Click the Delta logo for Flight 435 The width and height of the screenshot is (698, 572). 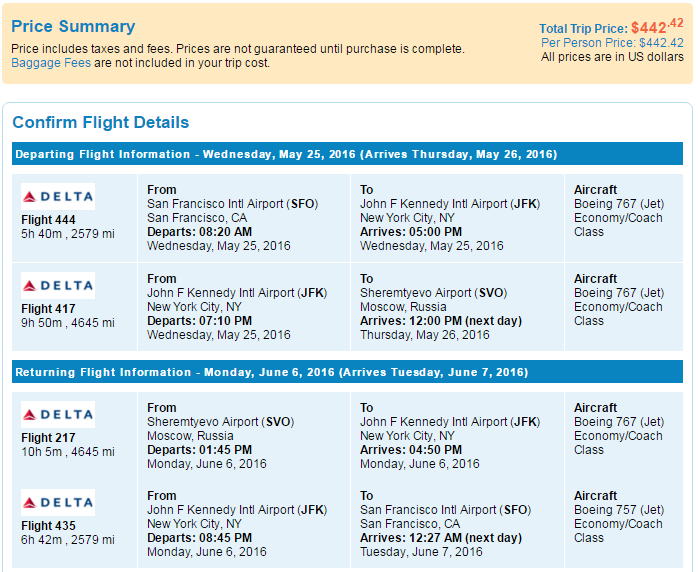(58, 503)
